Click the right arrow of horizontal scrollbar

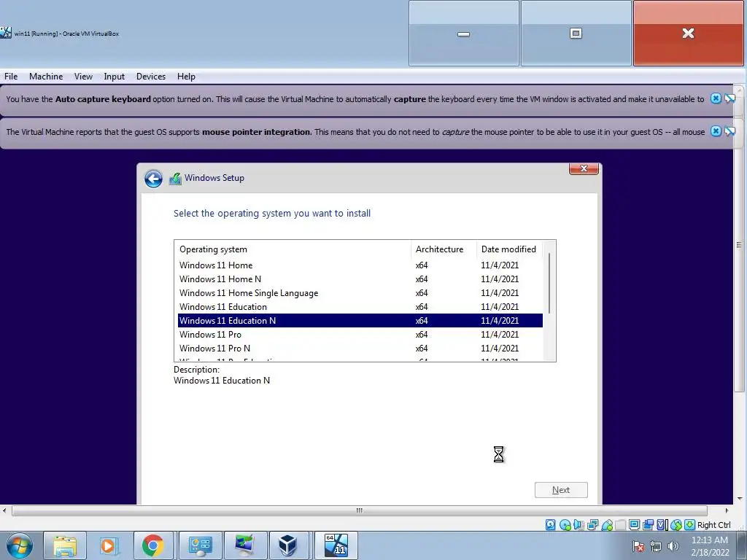click(727, 510)
